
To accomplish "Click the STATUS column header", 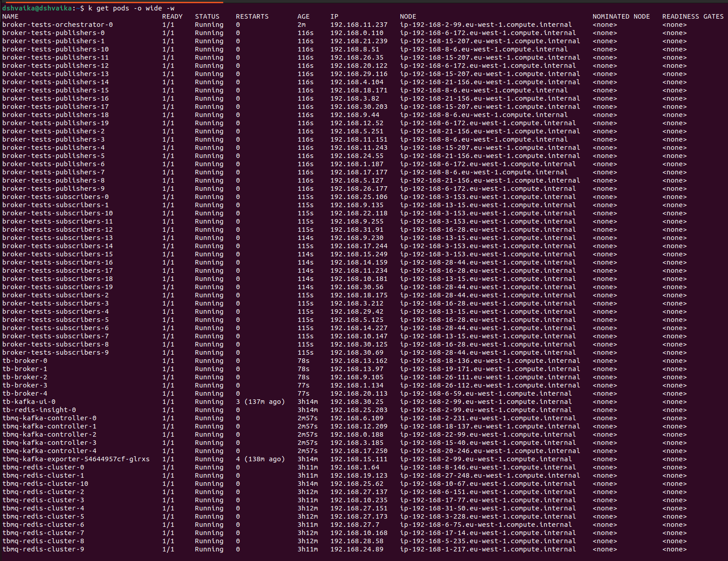I will pyautogui.click(x=207, y=16).
